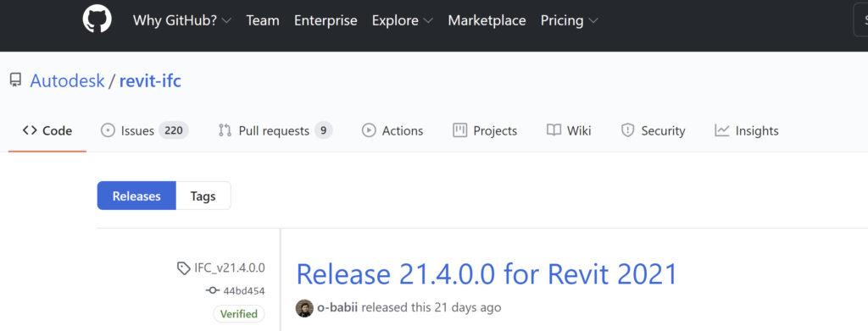
Task: Open the Actions tab
Action: pyautogui.click(x=392, y=131)
